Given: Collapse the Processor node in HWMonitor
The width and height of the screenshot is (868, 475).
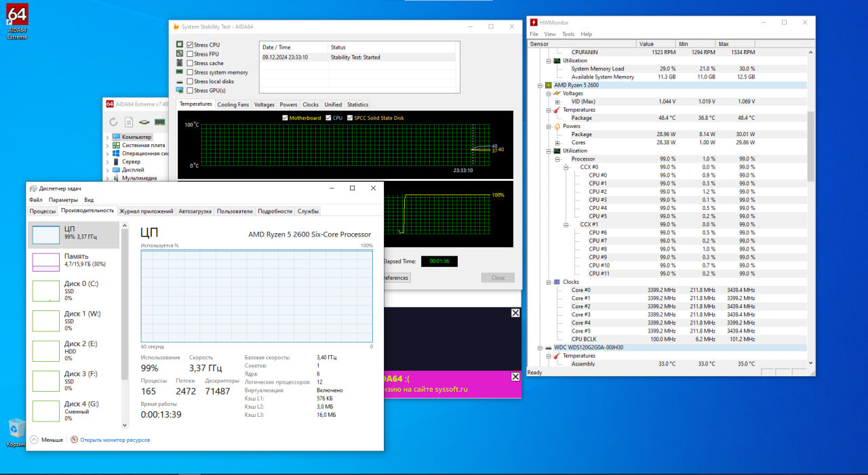Looking at the screenshot, I should [557, 159].
